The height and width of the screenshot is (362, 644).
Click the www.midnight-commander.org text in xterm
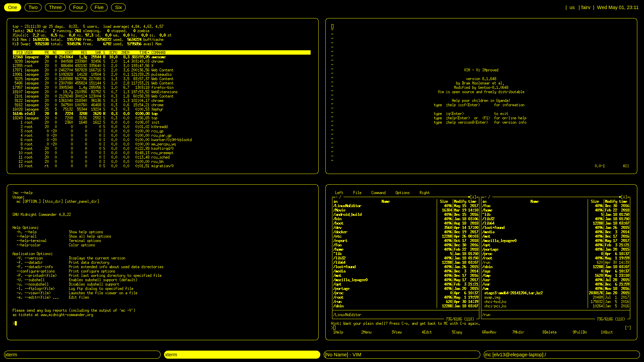(x=67, y=315)
